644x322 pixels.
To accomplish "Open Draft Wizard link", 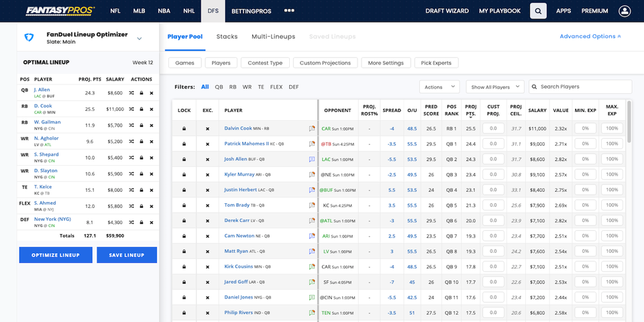I will click(447, 11).
